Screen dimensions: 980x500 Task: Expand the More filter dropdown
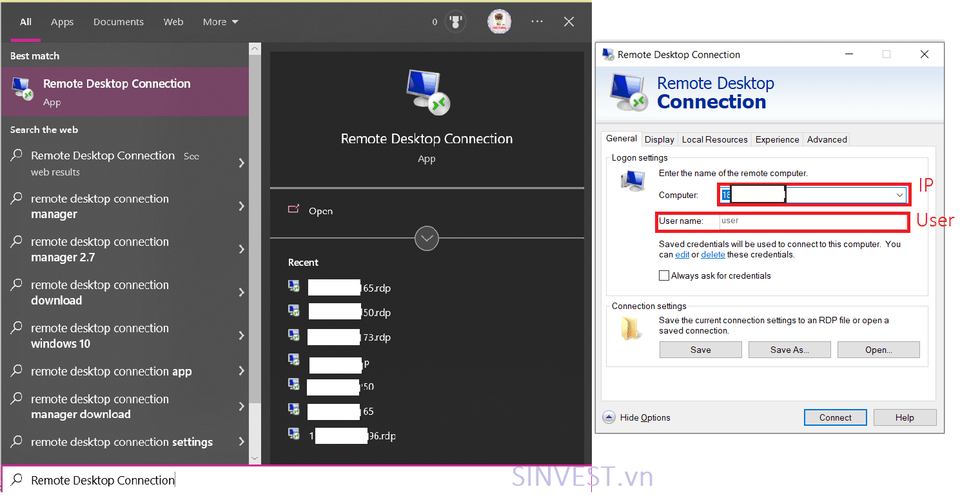pos(220,22)
